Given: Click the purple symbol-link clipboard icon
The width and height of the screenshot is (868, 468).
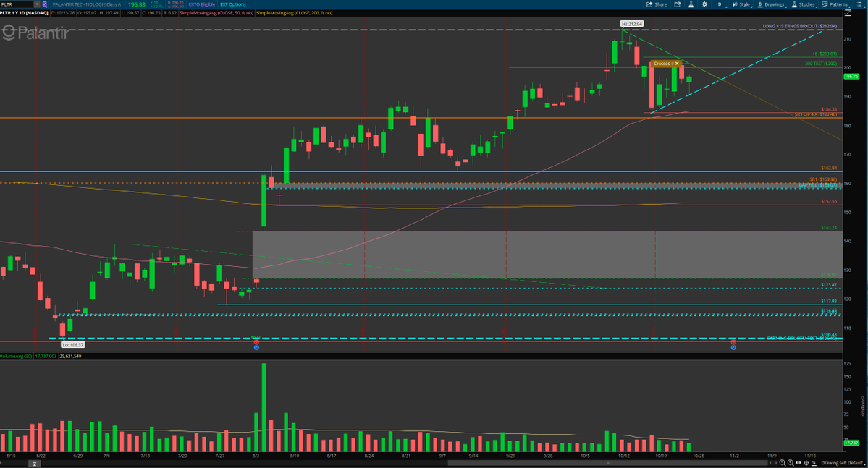Looking at the screenshot, I should pyautogui.click(x=45, y=4).
